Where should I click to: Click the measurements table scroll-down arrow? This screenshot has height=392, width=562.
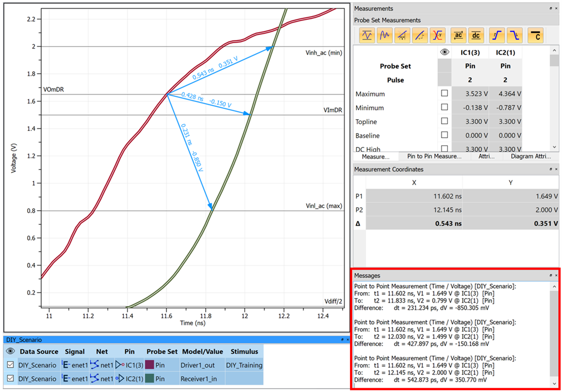click(554, 147)
